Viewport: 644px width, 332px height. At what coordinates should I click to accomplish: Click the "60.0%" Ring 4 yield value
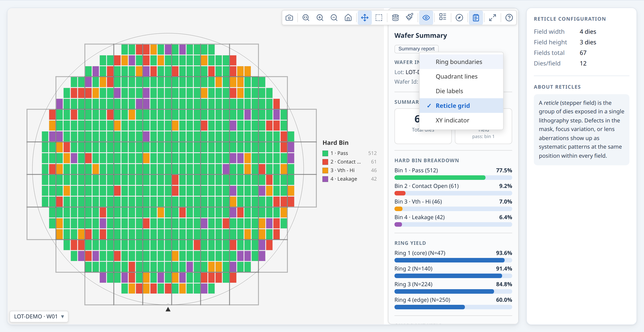[504, 300]
